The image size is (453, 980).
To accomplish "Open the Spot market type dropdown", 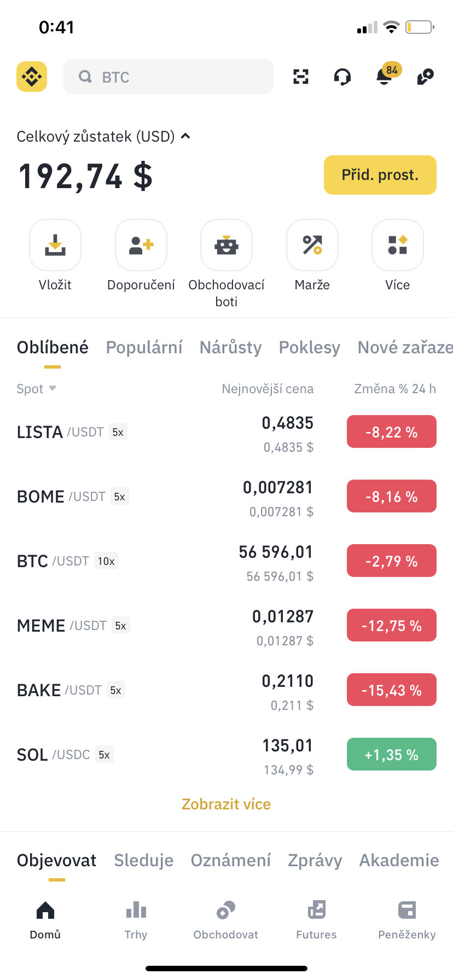I will click(x=36, y=389).
